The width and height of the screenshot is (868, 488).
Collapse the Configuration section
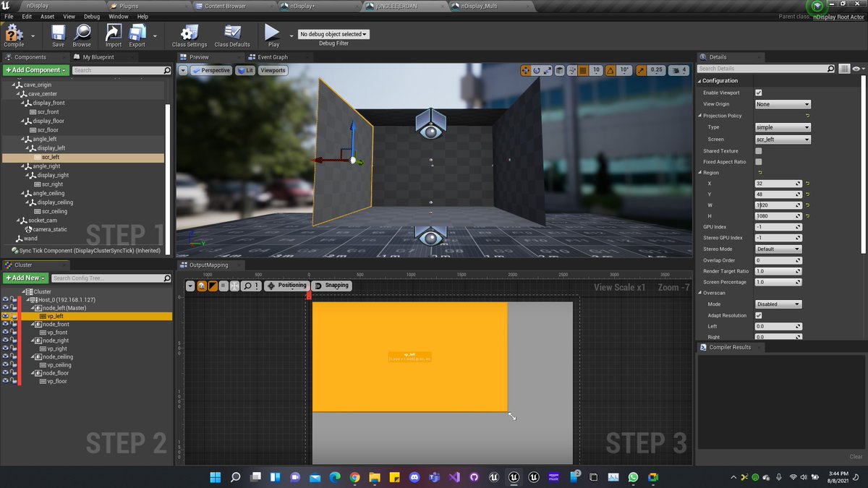(x=699, y=81)
